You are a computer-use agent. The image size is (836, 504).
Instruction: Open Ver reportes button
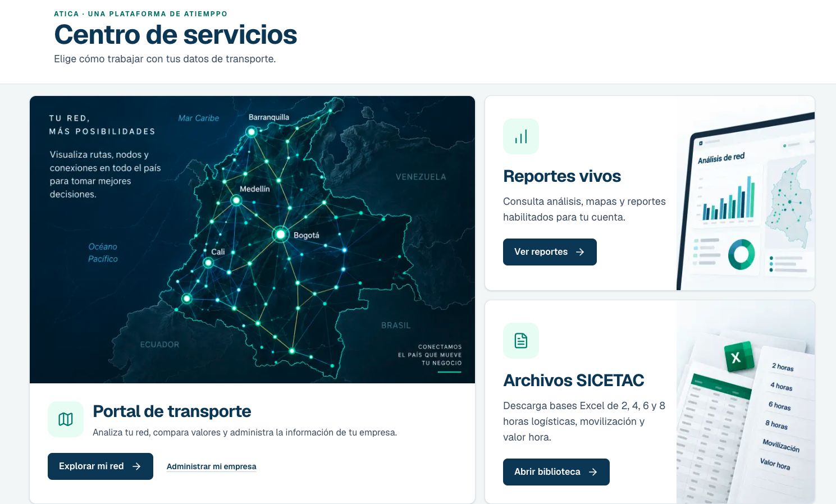550,252
